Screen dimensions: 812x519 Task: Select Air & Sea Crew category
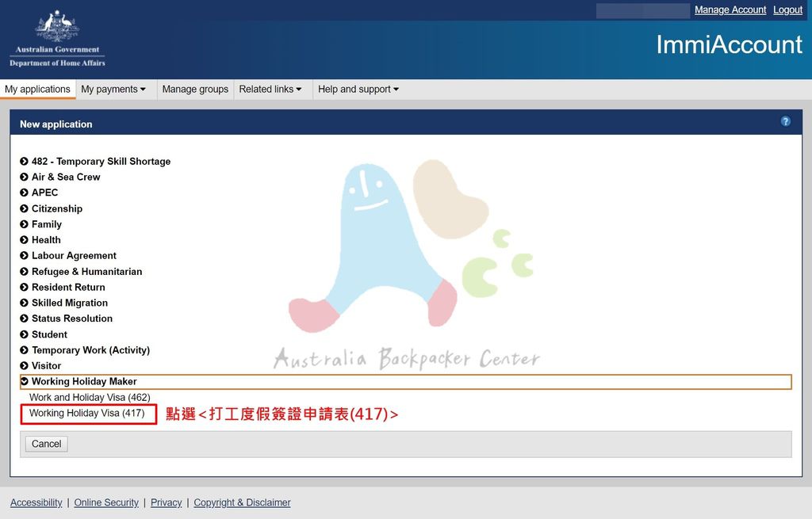click(66, 177)
